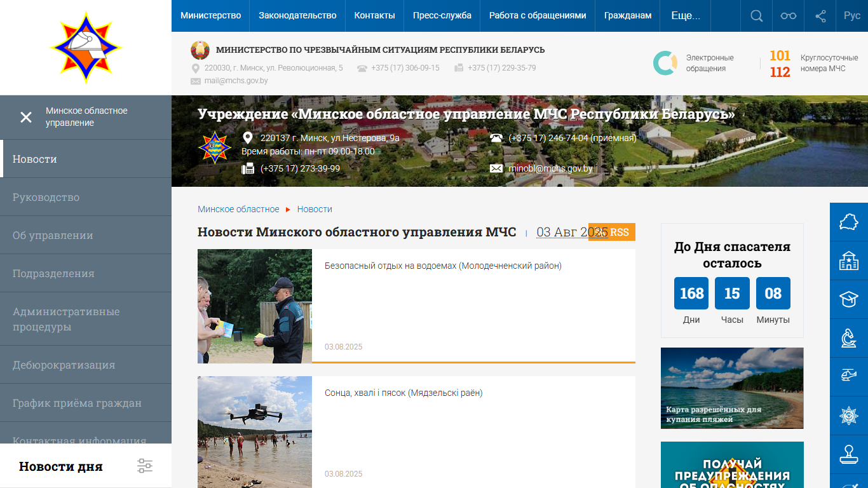Expand the Еще... menu
Image resolution: width=868 pixels, height=488 pixels.
pyautogui.click(x=686, y=16)
